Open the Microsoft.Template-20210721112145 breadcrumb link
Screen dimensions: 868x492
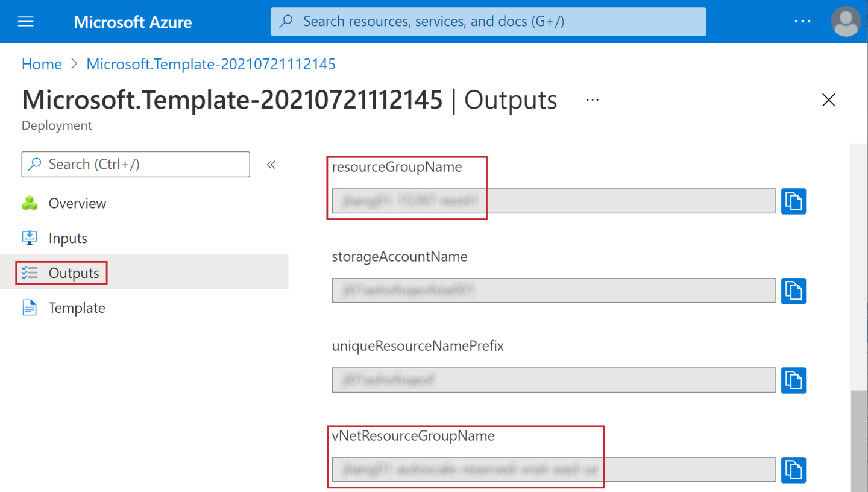point(211,64)
